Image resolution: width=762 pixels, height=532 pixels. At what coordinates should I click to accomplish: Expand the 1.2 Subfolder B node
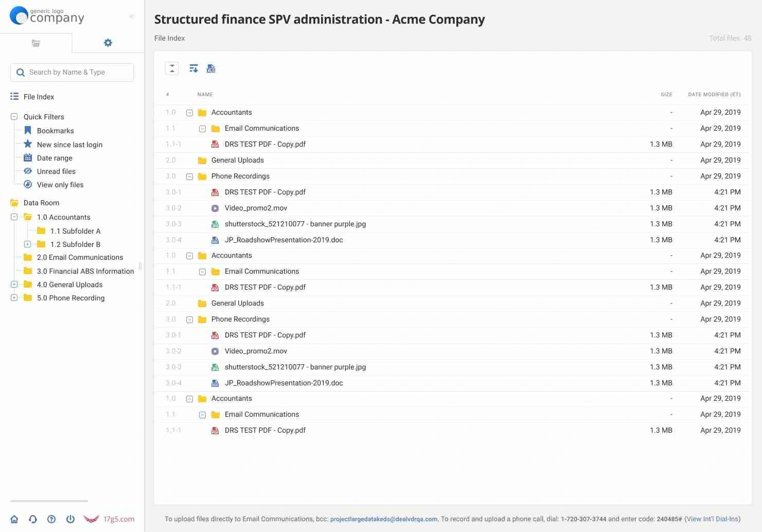28,244
